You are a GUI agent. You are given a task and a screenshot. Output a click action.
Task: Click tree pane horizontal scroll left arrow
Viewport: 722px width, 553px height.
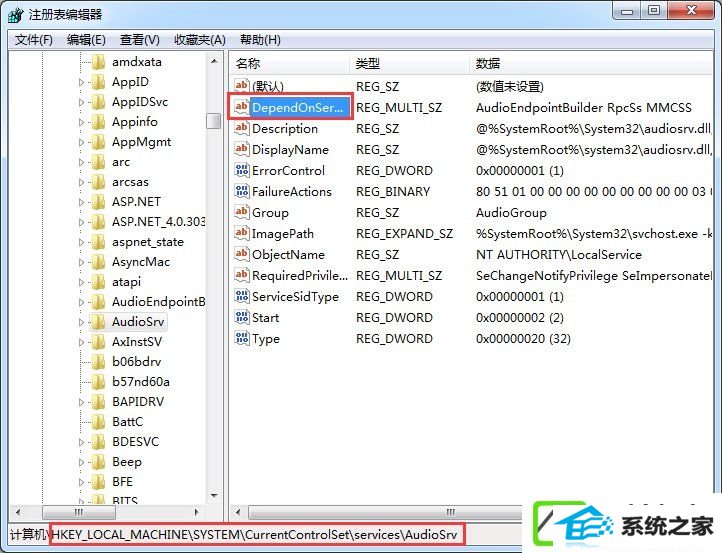click(18, 512)
